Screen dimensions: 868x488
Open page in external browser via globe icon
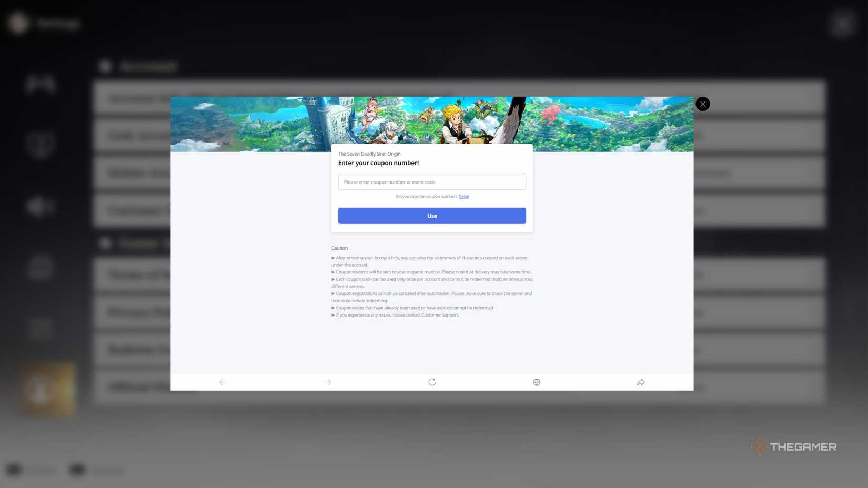pos(537,382)
